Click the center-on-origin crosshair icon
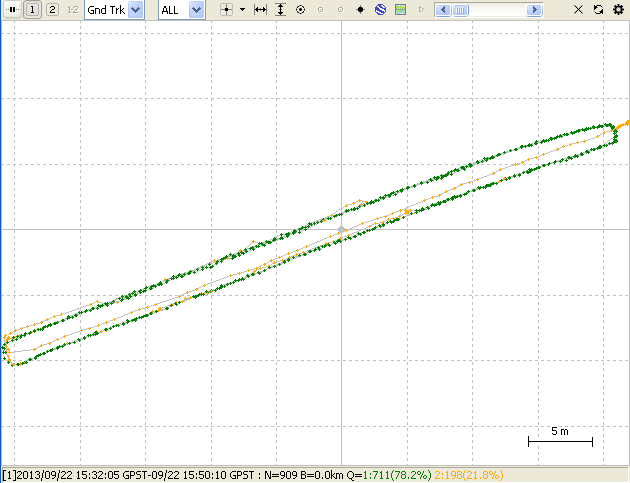 227,10
